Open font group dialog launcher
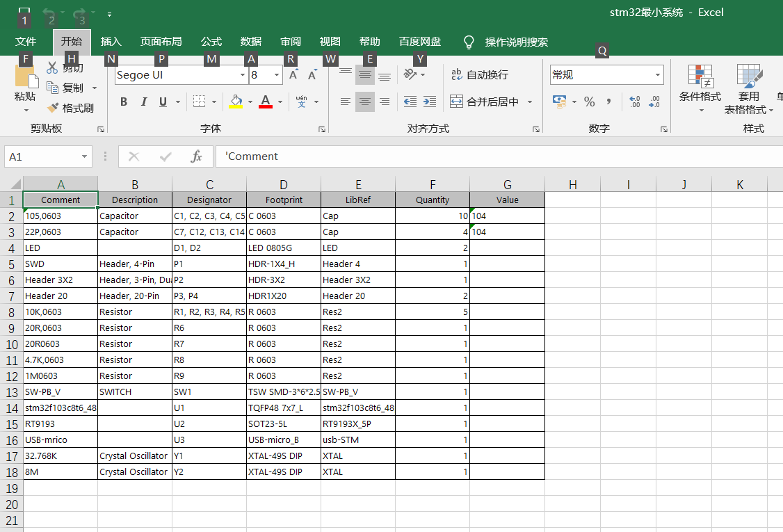The image size is (783, 532). click(322, 129)
